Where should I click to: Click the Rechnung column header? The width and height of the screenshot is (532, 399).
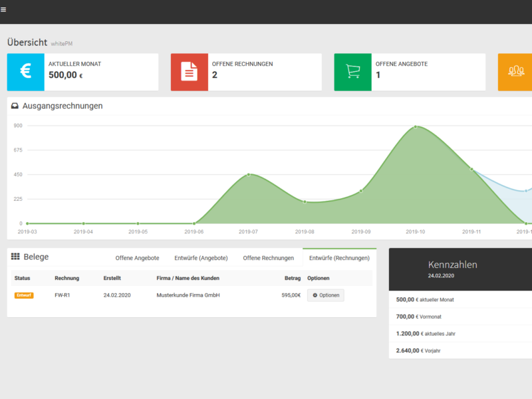click(x=67, y=278)
